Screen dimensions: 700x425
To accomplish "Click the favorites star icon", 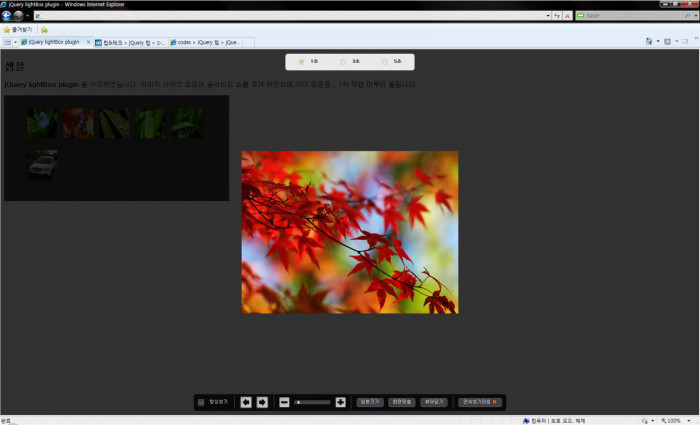I will click(x=7, y=29).
